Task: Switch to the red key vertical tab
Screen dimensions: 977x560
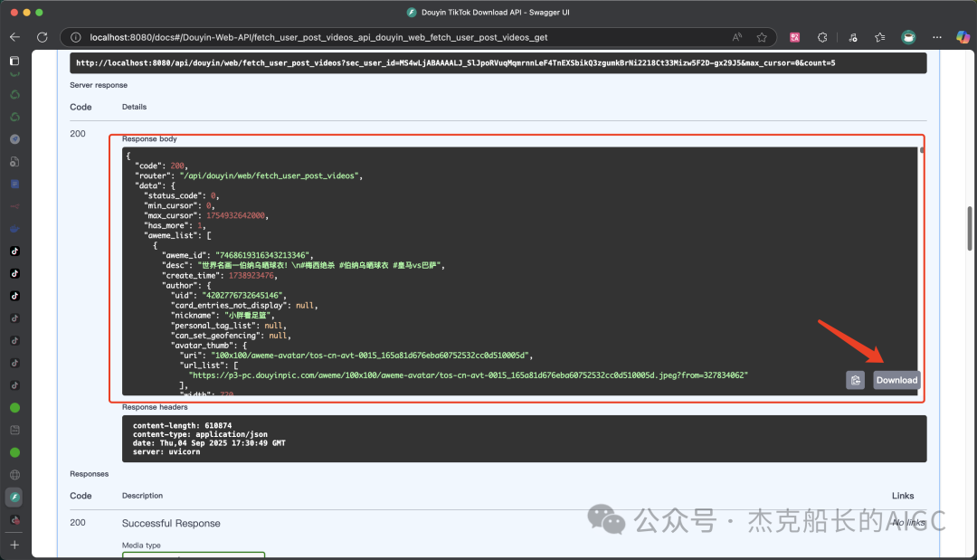Action: coord(15,206)
